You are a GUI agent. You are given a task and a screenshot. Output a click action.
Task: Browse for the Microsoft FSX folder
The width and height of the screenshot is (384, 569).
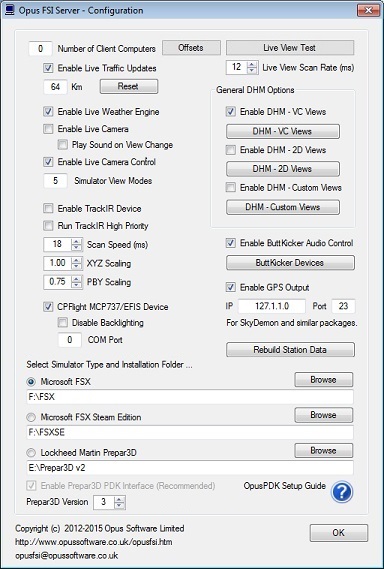(323, 380)
